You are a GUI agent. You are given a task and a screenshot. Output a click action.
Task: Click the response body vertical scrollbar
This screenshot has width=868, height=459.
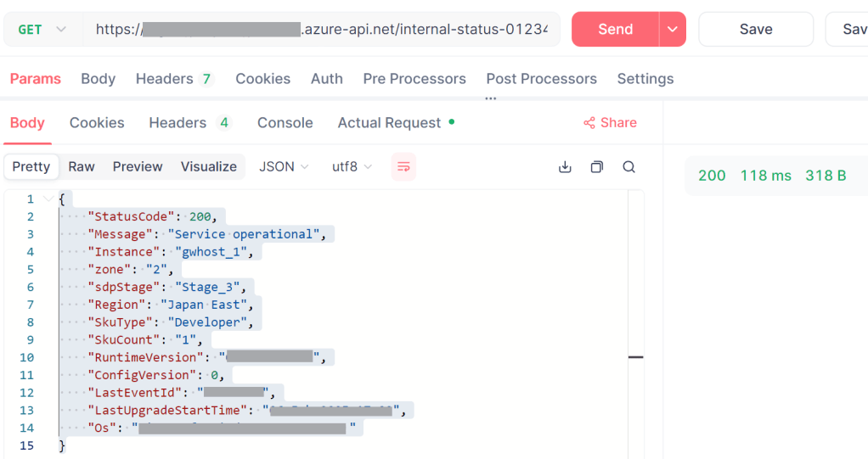click(635, 357)
